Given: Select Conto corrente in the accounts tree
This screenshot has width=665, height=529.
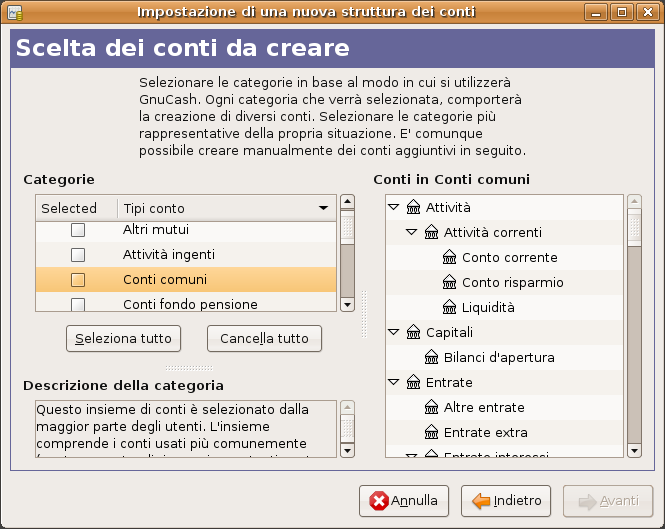Looking at the screenshot, I should [x=510, y=258].
